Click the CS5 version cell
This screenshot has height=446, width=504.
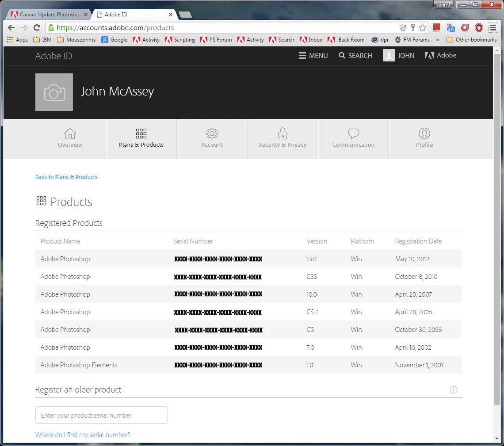pos(312,277)
